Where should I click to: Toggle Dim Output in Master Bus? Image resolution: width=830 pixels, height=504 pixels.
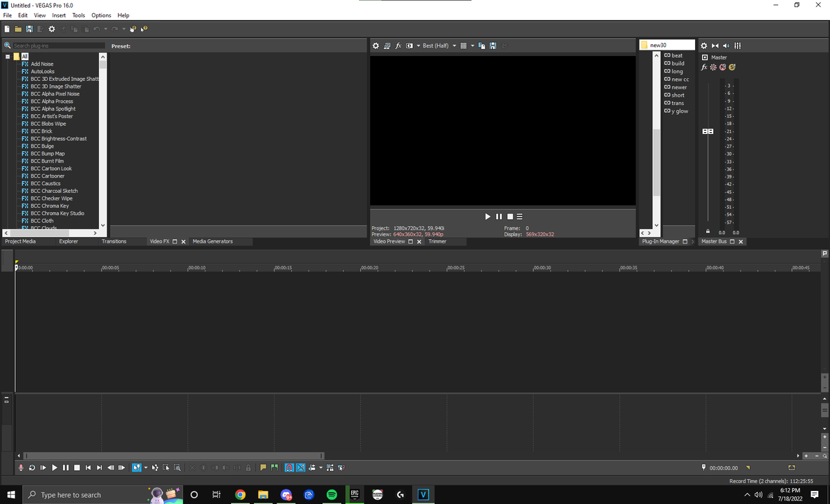tap(726, 46)
